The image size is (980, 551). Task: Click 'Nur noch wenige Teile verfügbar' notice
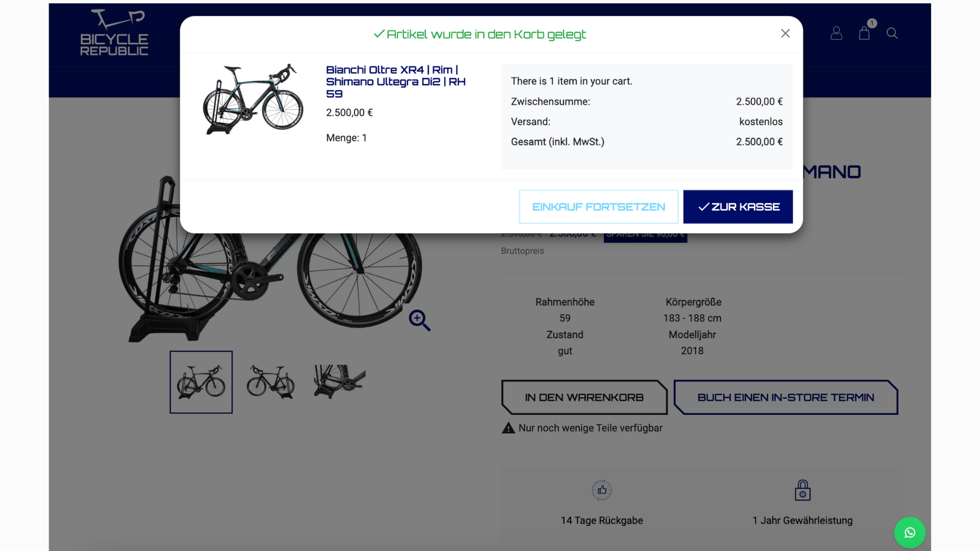[591, 428]
